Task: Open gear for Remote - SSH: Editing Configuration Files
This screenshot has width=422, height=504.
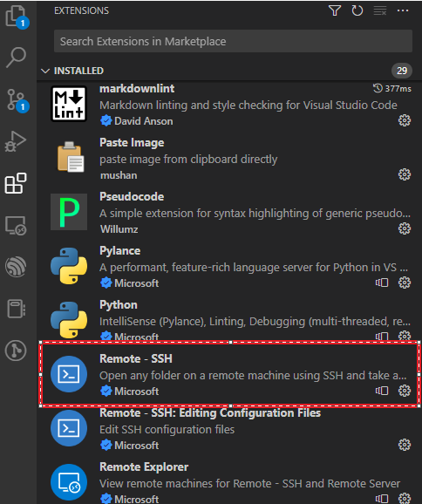Action: pos(405,445)
